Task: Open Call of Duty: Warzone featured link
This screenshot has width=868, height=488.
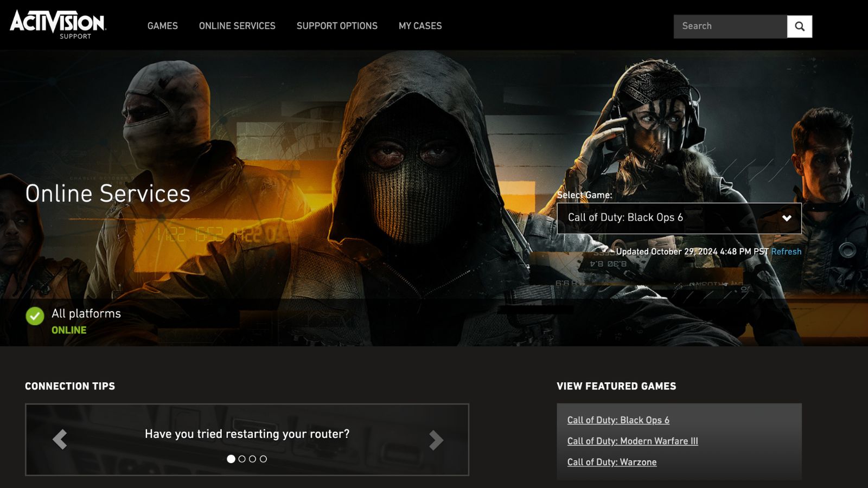Action: (x=612, y=463)
